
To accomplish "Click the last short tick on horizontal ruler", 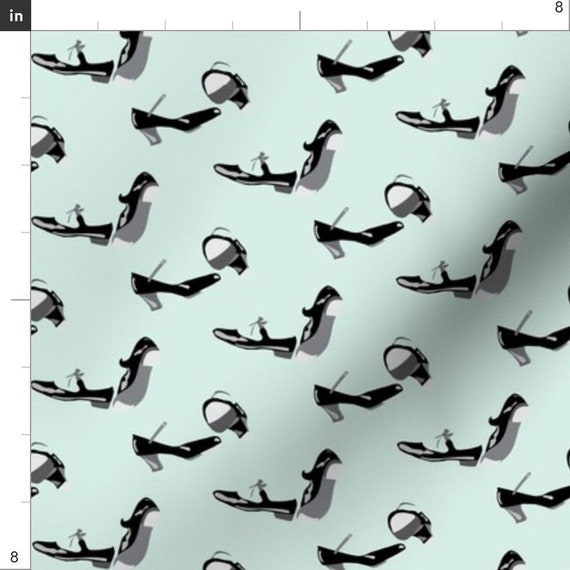I will (502, 25).
